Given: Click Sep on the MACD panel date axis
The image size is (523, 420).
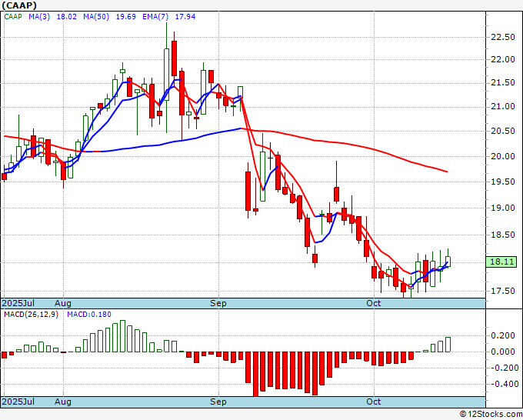Looking at the screenshot, I should click(218, 402).
